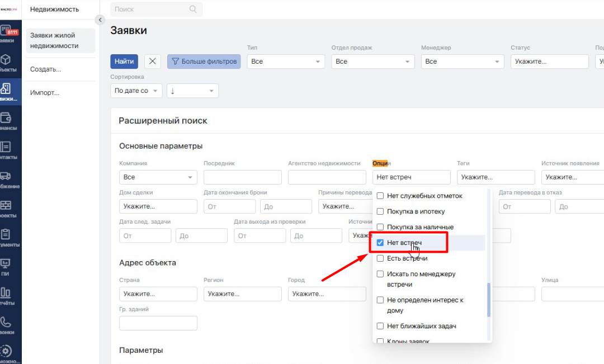
Task: Open the Компания dropdown
Action: (158, 177)
